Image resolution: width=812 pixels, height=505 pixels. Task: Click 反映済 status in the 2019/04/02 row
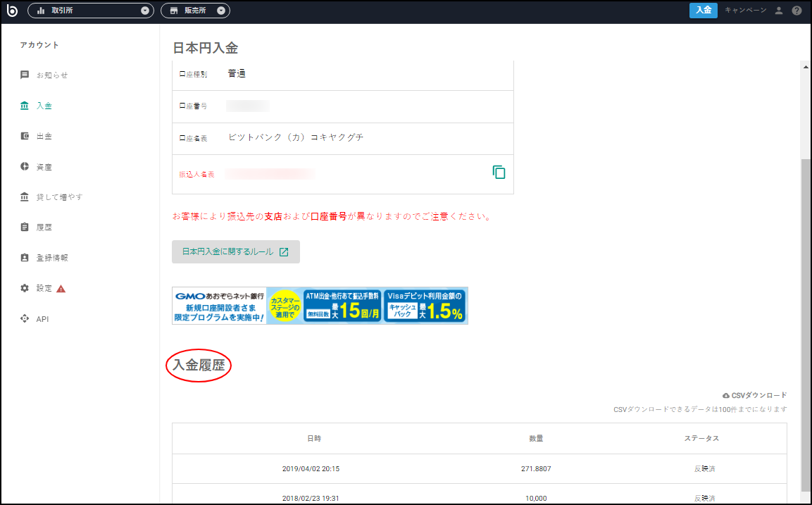point(704,469)
